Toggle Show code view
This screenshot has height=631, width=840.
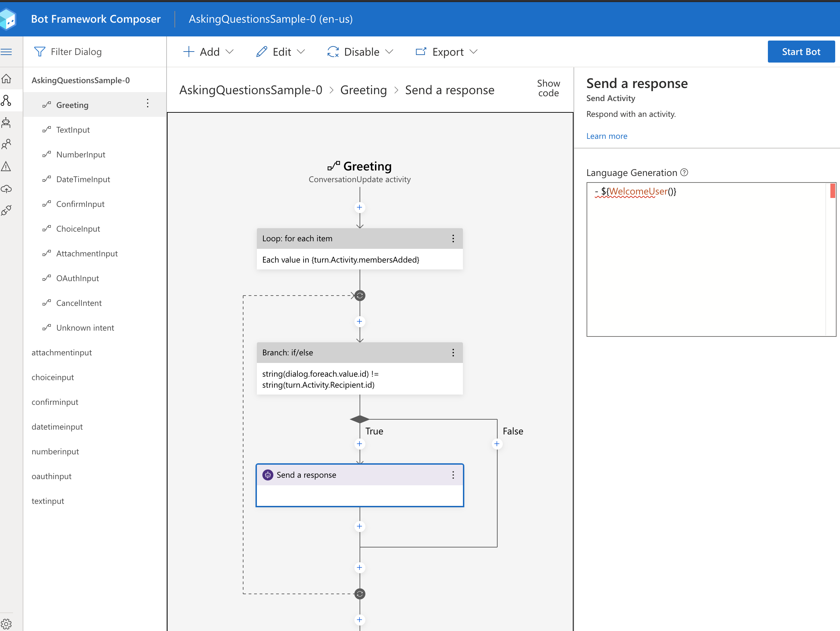(548, 88)
